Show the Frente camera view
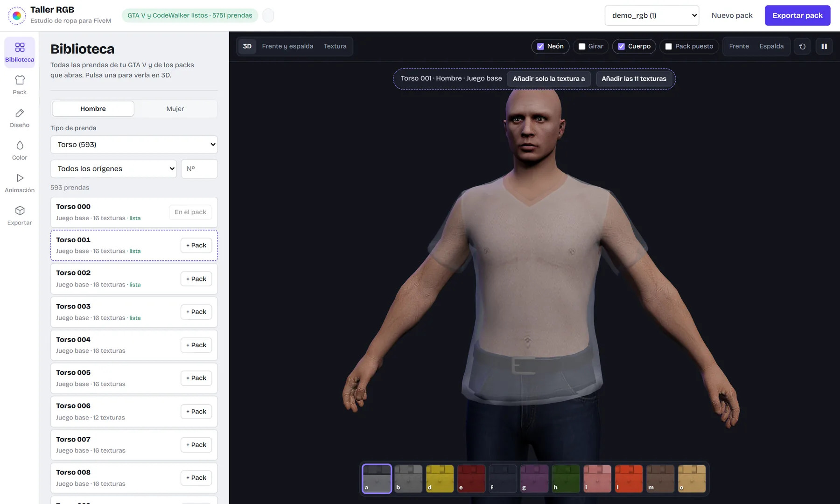Image resolution: width=840 pixels, height=504 pixels. [739, 46]
